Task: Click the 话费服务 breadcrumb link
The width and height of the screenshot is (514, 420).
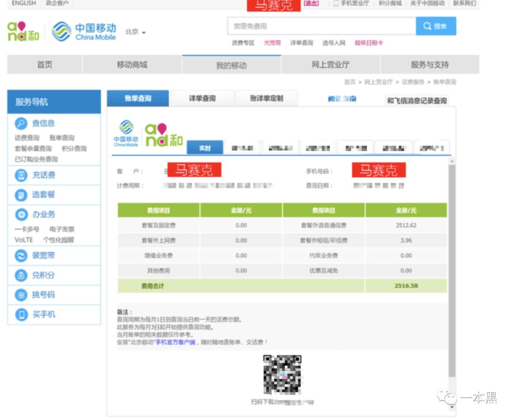Action: point(413,82)
